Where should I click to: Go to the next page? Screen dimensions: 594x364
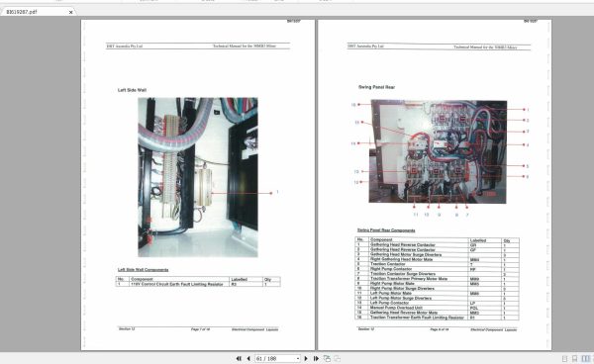click(x=306, y=358)
